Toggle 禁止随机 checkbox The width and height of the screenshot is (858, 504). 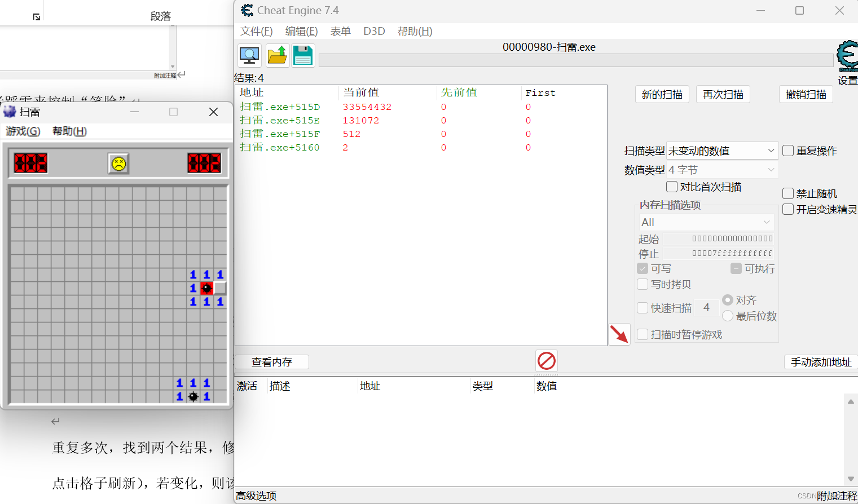pos(788,193)
